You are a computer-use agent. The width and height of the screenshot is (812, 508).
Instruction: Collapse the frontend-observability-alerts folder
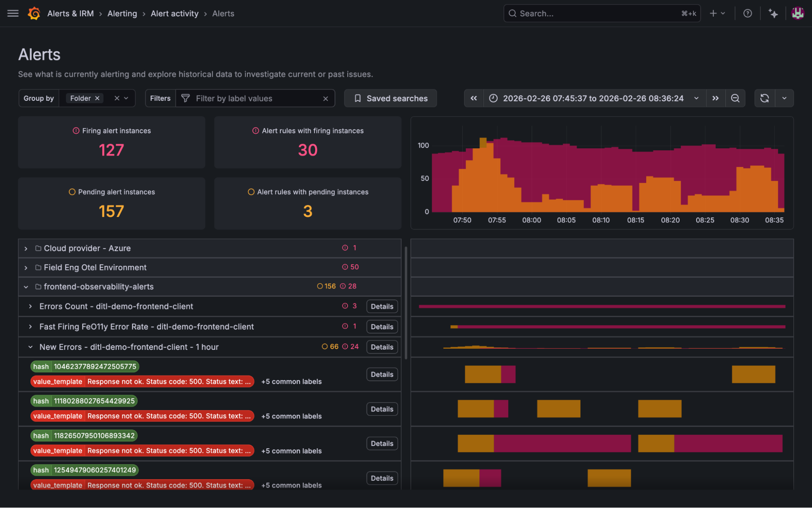tap(26, 287)
